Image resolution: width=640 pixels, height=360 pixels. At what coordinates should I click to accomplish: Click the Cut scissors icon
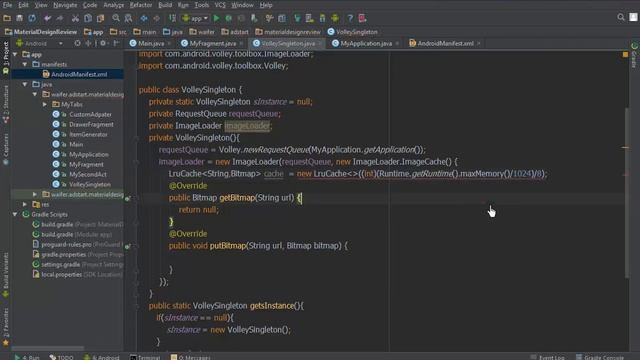coord(75,18)
